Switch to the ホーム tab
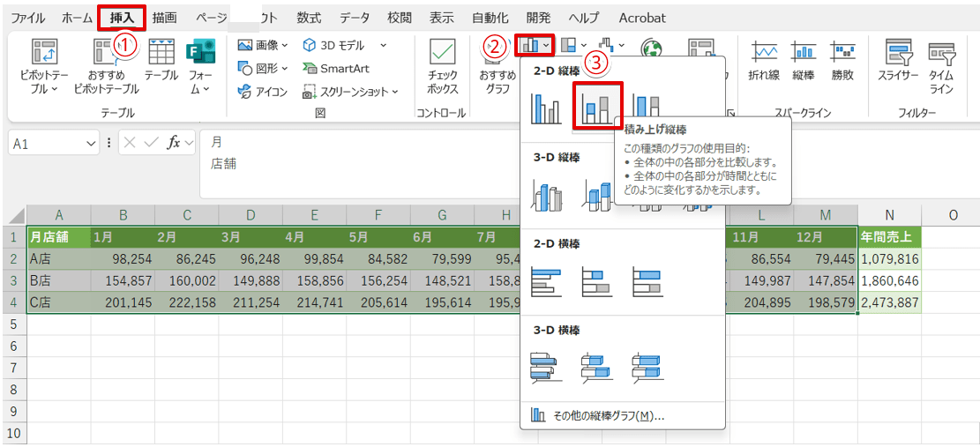 pyautogui.click(x=77, y=18)
